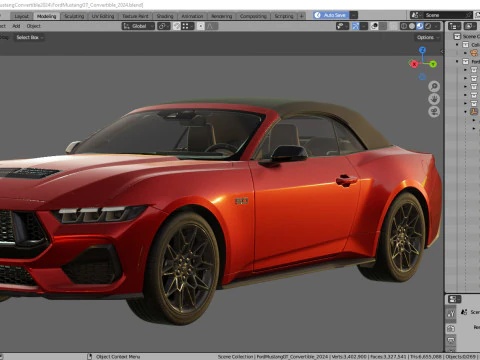Collapse the Ford collection in outliner

click(x=457, y=61)
